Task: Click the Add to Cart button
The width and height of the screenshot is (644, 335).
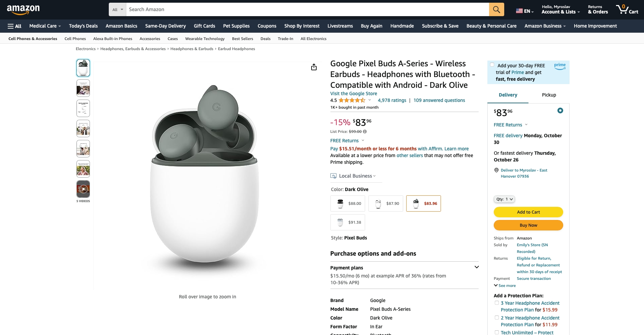Action: pos(528,212)
